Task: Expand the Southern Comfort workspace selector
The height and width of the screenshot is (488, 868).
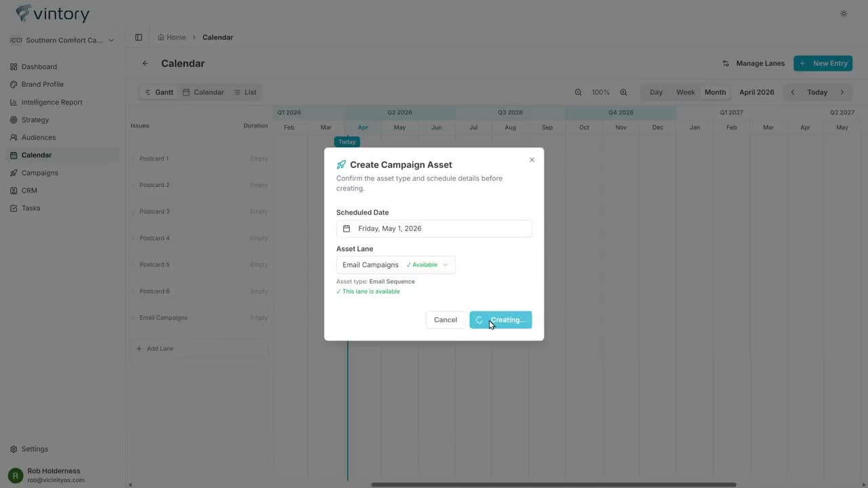Action: 62,40
